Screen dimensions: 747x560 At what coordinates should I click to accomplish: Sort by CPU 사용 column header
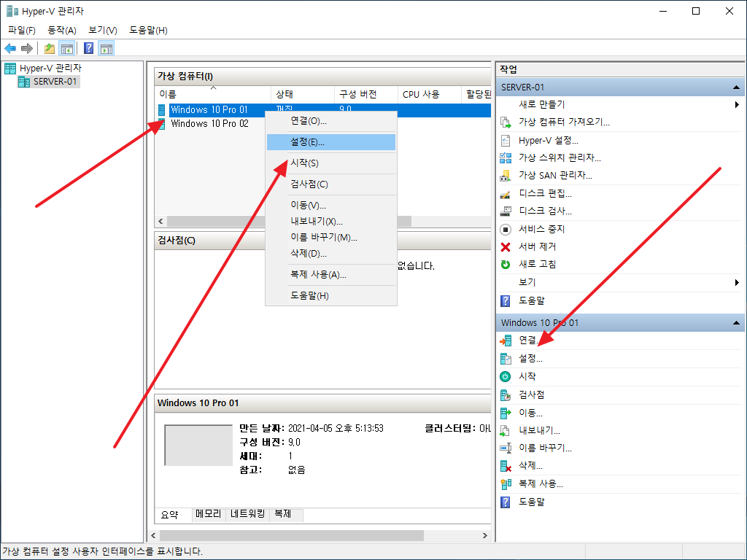[x=430, y=94]
